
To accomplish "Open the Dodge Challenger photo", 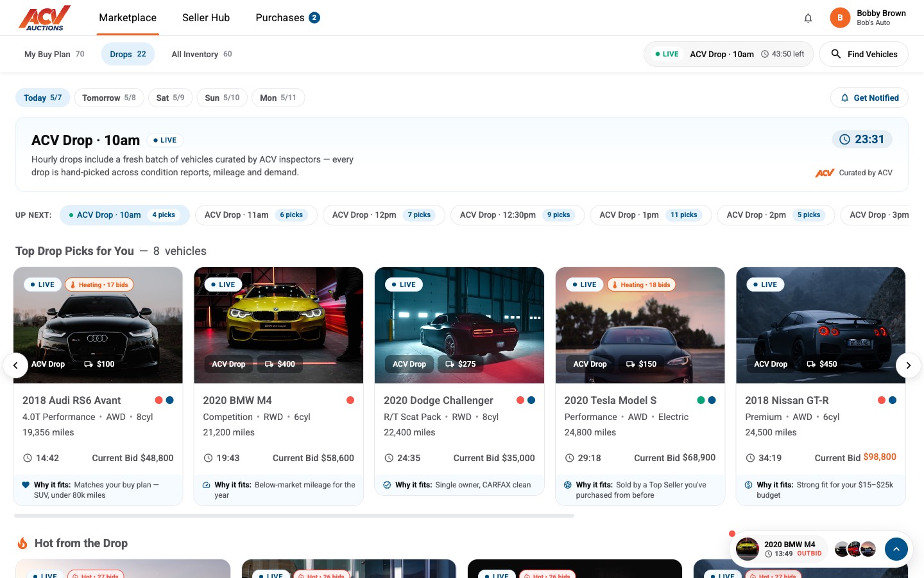I will pos(459,325).
